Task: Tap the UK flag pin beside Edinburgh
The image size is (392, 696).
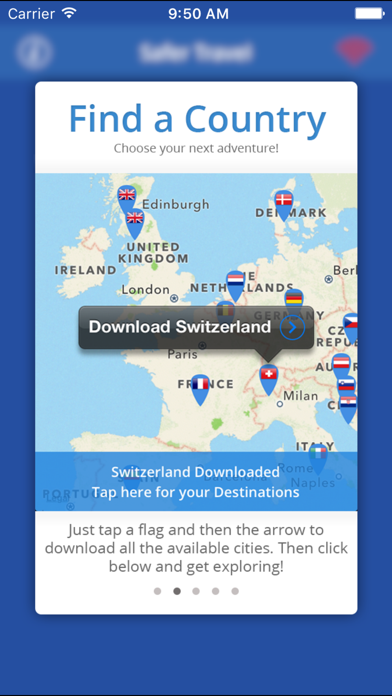Action: [x=127, y=197]
